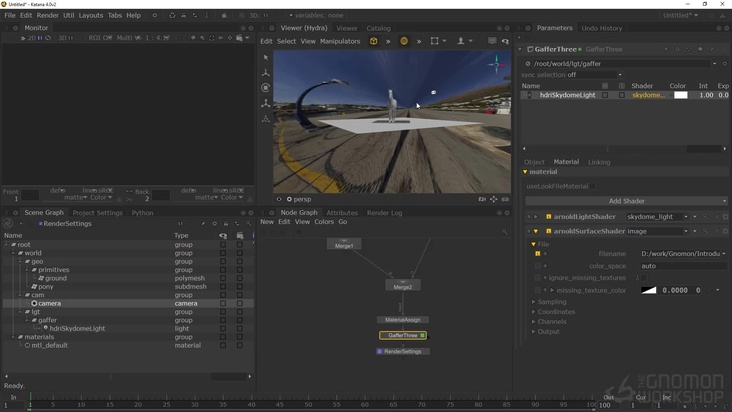This screenshot has height=412, width=732.
Task: Toggle visibility checkbox for pony row
Action: (x=223, y=286)
